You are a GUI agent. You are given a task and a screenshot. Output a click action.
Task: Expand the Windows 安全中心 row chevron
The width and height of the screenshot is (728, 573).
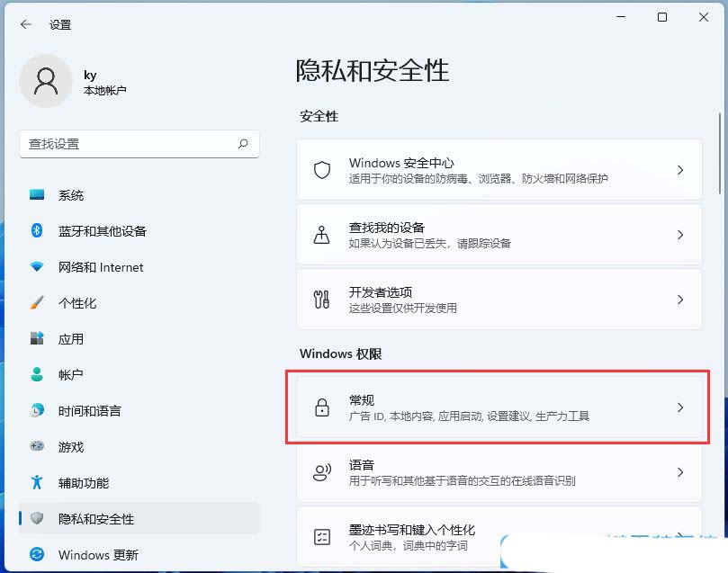point(681,169)
